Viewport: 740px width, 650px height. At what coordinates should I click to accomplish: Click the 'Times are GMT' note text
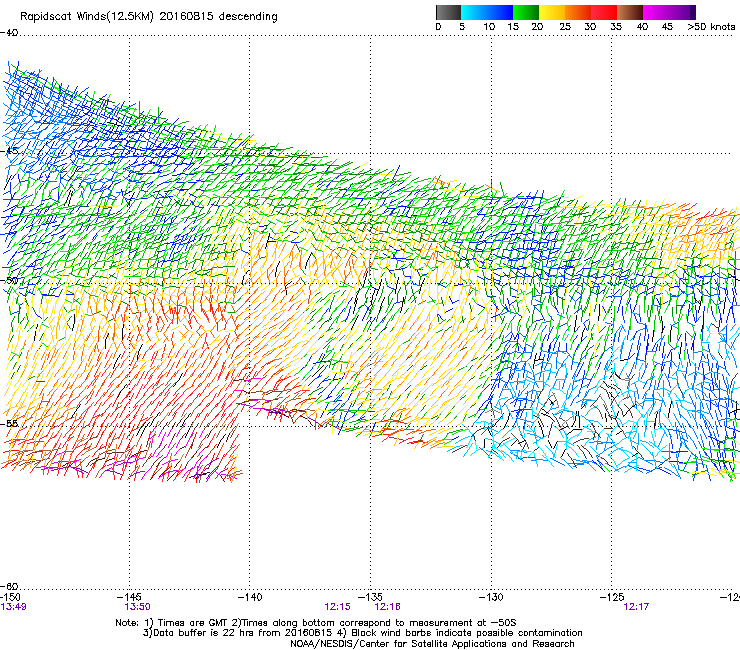pos(193,623)
